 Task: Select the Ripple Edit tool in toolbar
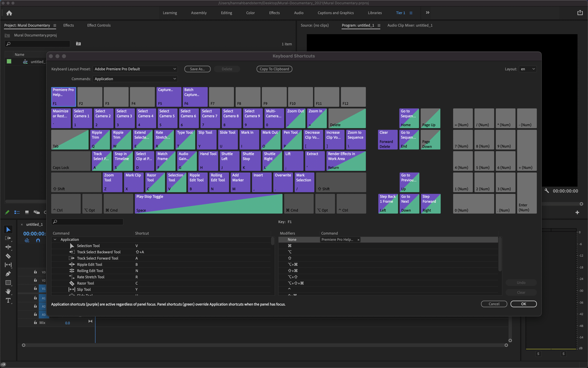point(8,247)
